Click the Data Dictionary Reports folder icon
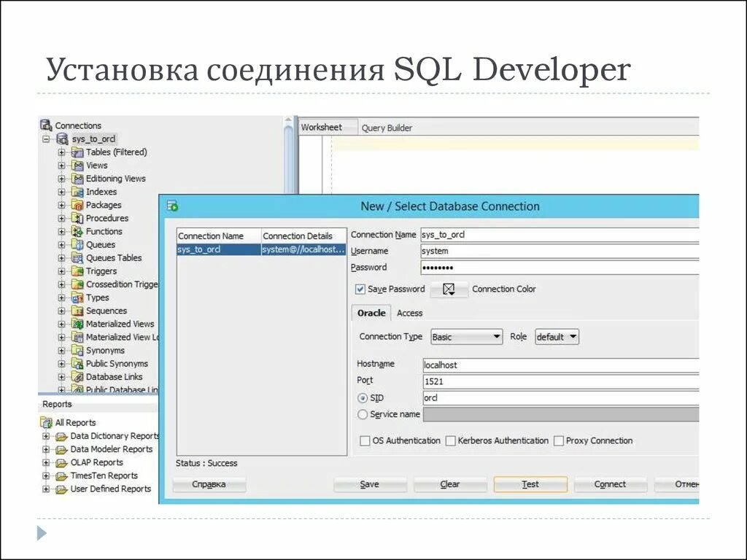 [61, 436]
